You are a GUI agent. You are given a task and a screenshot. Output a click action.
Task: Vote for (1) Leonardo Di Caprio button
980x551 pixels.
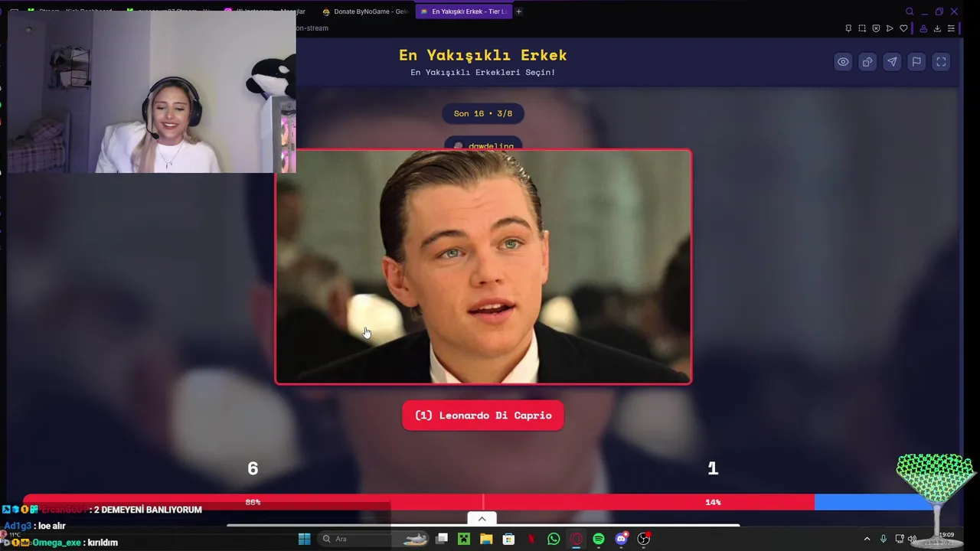(x=483, y=416)
